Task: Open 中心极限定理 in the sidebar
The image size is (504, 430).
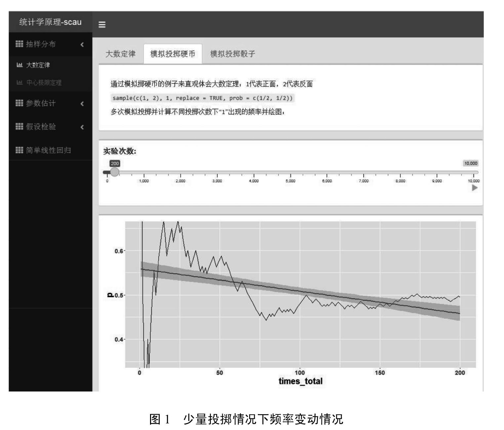Action: (44, 83)
